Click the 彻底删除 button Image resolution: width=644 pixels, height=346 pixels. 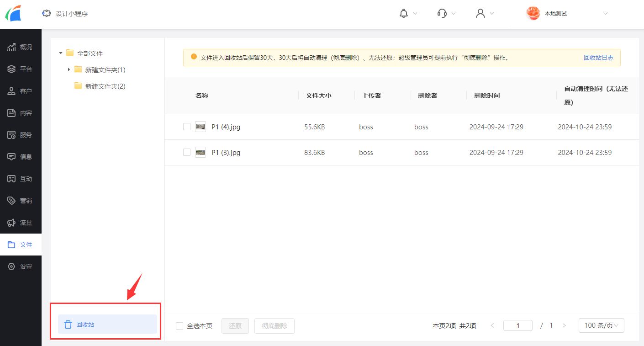(274, 326)
